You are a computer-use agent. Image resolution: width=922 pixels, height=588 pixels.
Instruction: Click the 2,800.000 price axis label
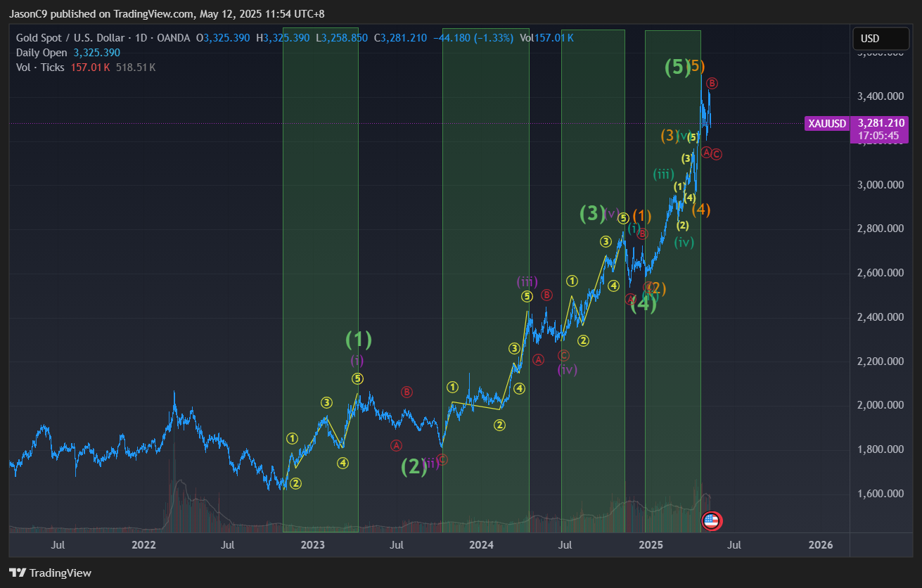(x=881, y=229)
